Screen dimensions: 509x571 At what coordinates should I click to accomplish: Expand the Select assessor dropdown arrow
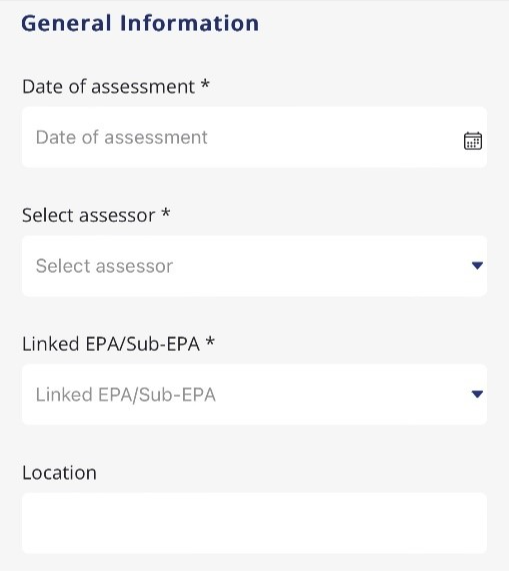477,265
